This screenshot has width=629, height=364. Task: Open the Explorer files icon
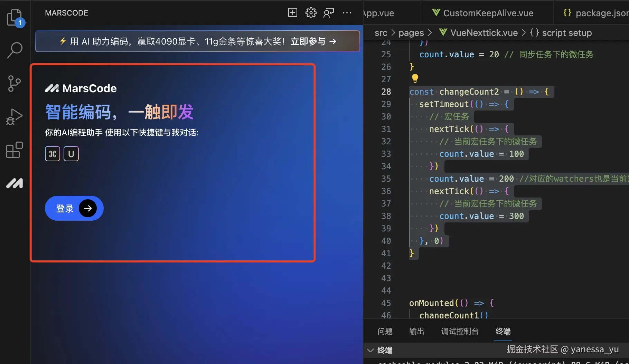coord(15,17)
